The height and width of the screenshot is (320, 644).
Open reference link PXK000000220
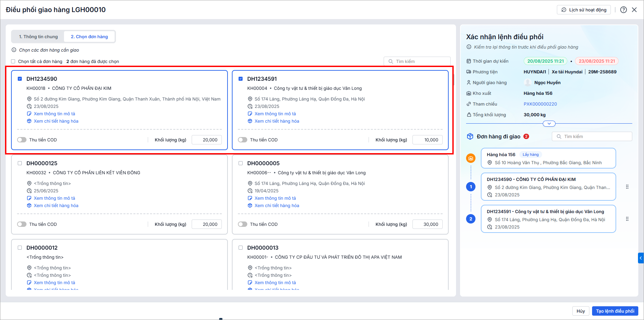tap(540, 104)
